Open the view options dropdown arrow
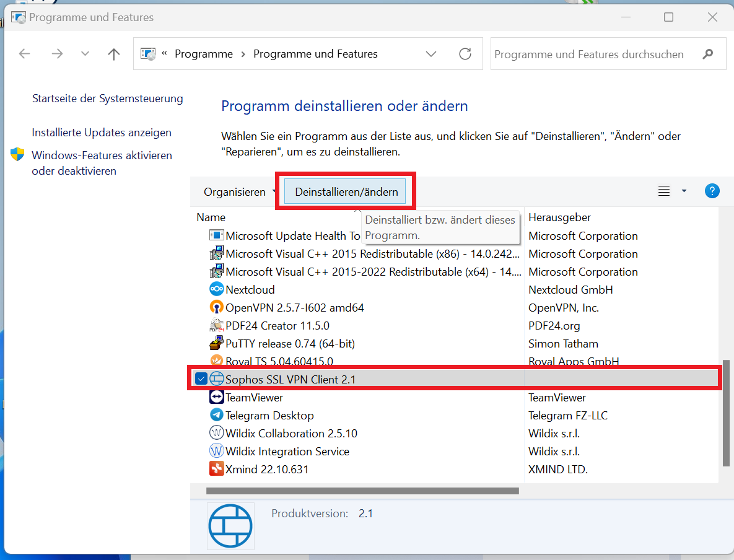Image resolution: width=734 pixels, height=560 pixels. tap(684, 191)
